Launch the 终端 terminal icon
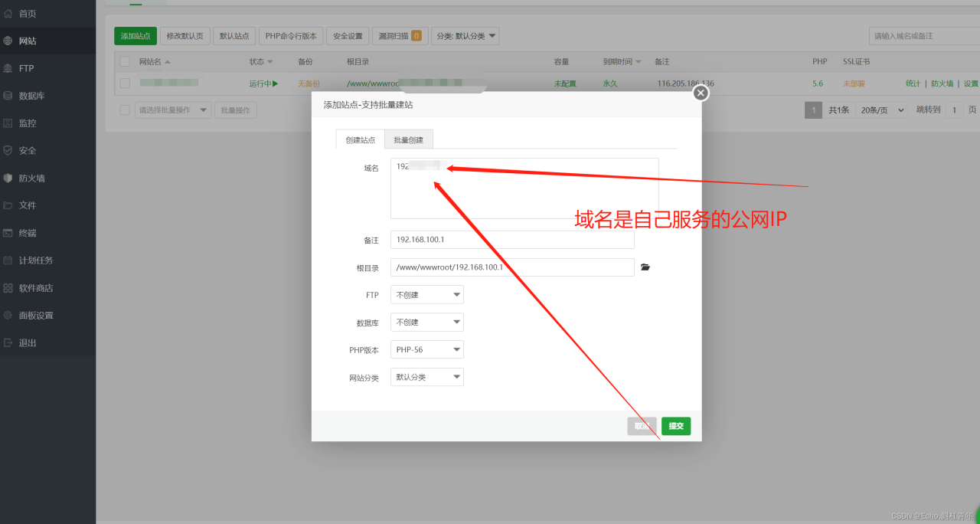Image resolution: width=980 pixels, height=524 pixels. point(8,233)
